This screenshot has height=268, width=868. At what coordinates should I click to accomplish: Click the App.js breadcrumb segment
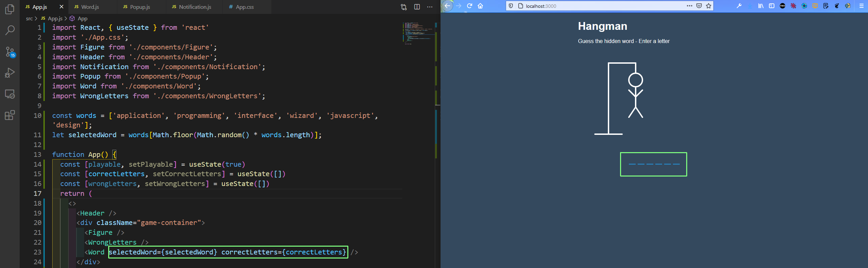point(52,19)
